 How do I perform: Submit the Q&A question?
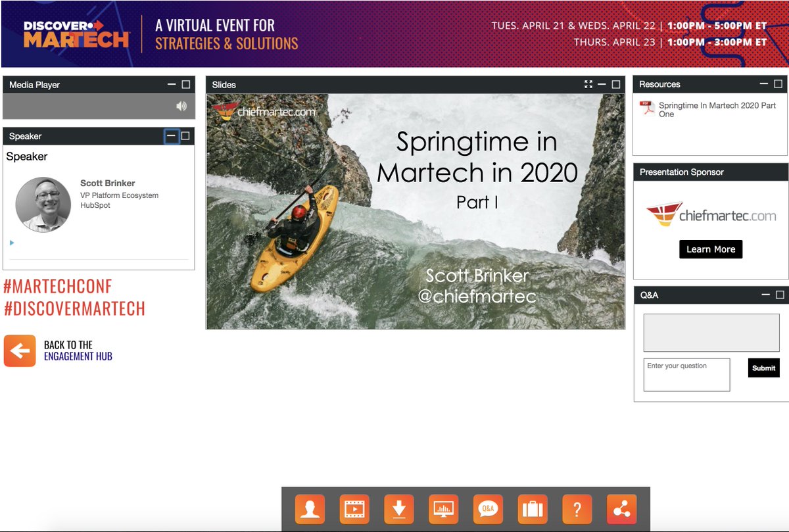[x=763, y=368]
